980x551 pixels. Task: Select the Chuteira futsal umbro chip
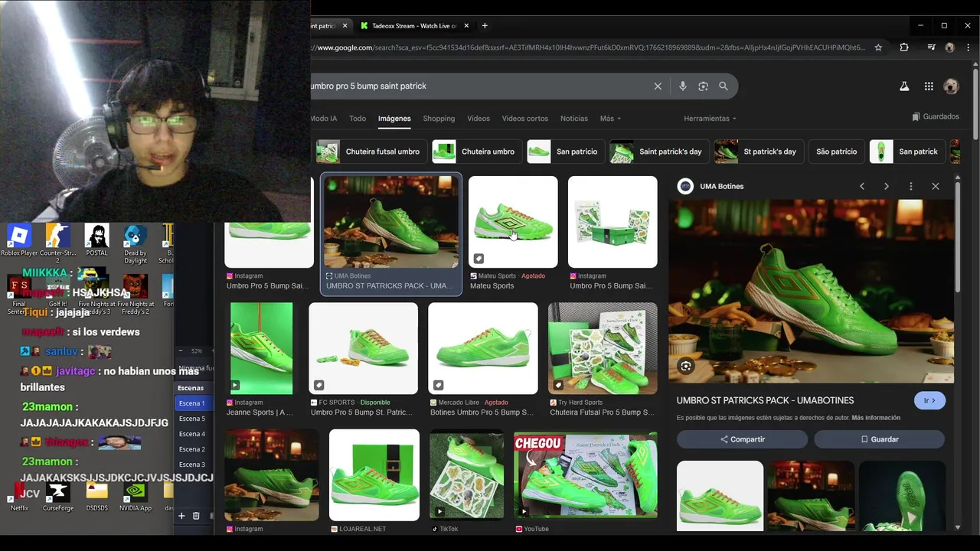pos(371,152)
